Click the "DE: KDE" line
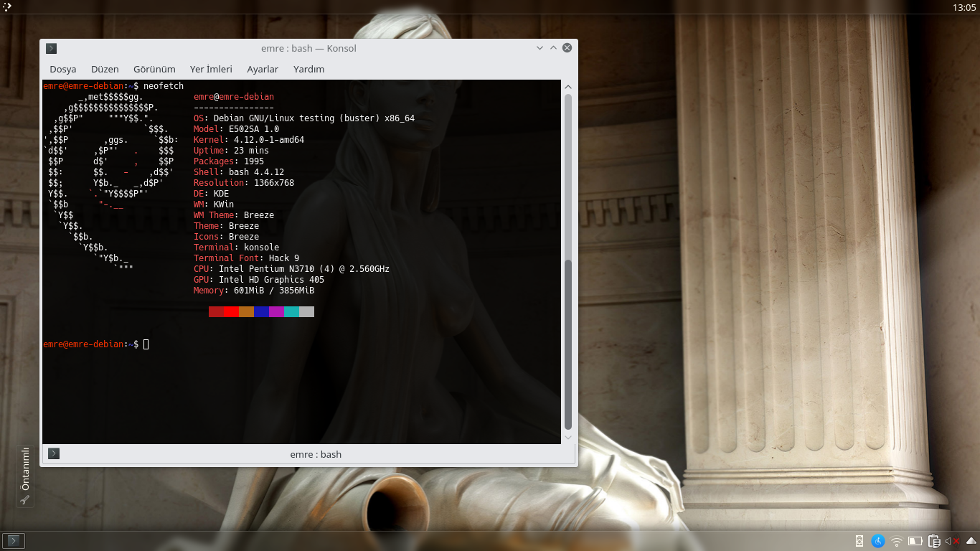Image resolution: width=980 pixels, height=551 pixels. pos(212,194)
